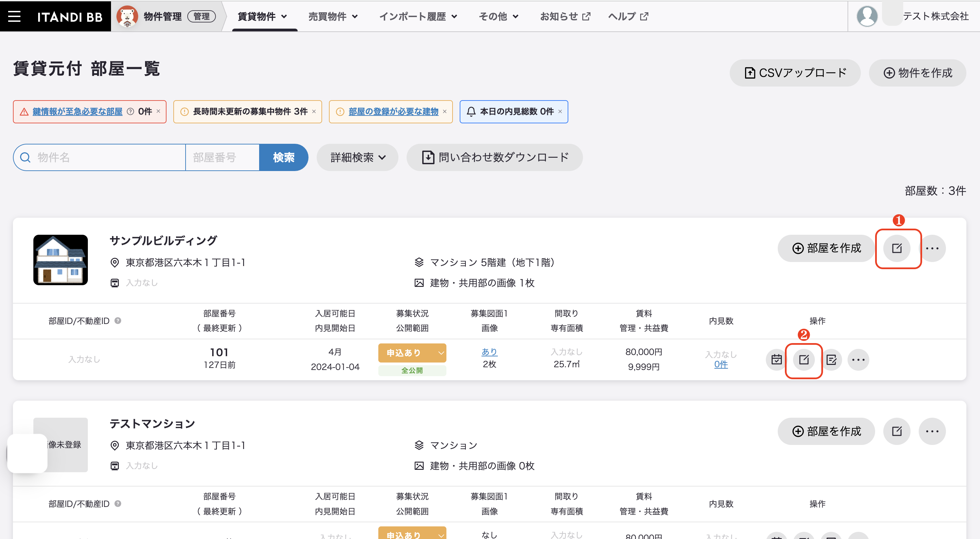
Task: Open the hamburger menu icon
Action: 14,16
